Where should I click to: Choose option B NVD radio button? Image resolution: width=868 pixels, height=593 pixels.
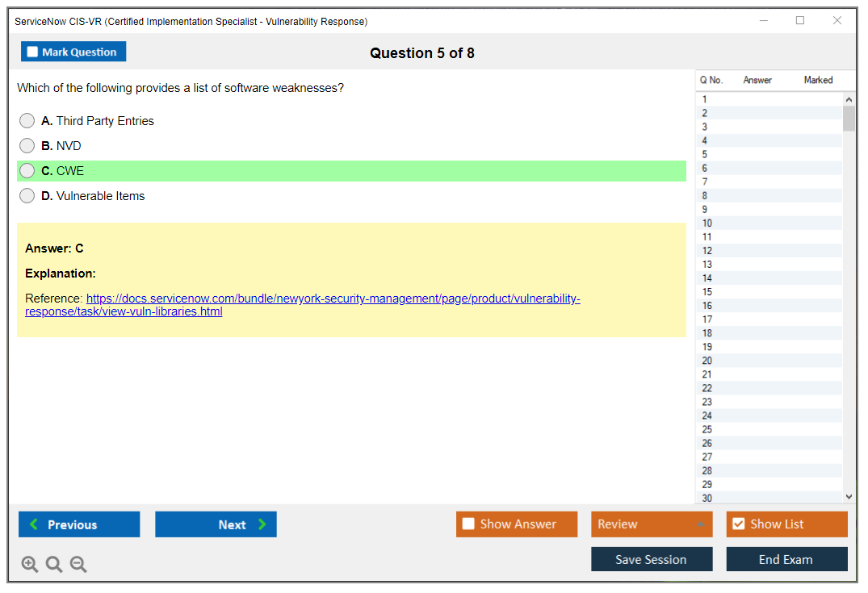point(27,146)
